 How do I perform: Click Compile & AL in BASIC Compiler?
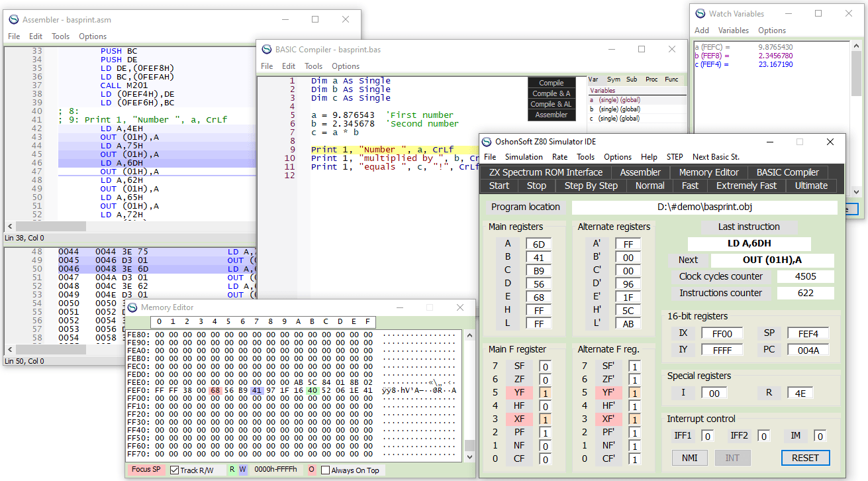tap(551, 104)
